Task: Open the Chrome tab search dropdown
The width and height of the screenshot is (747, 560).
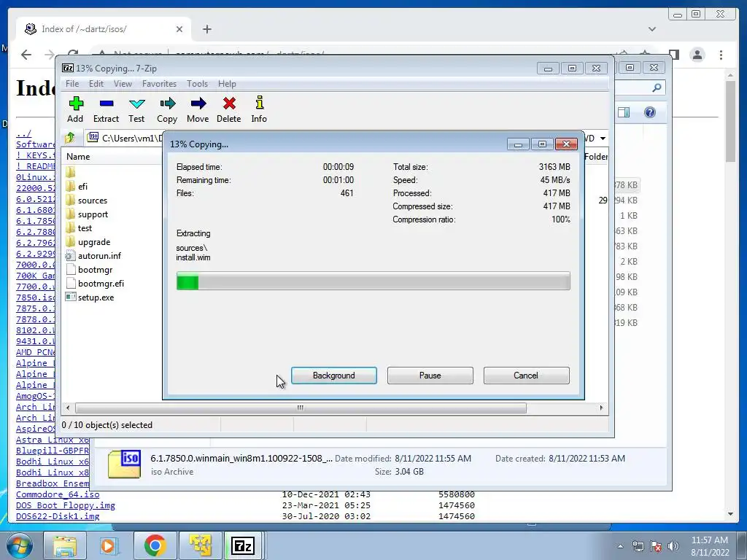Action: tap(652, 29)
